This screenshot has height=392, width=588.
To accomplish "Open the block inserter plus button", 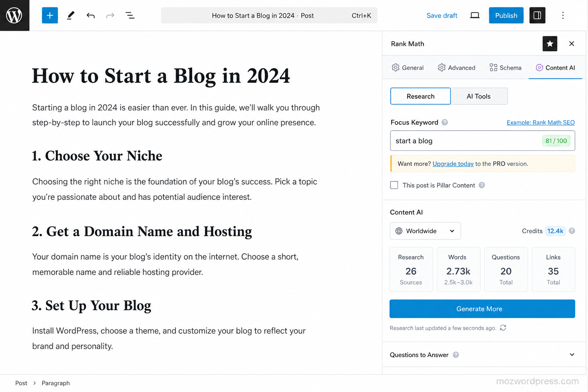I will tap(50, 15).
